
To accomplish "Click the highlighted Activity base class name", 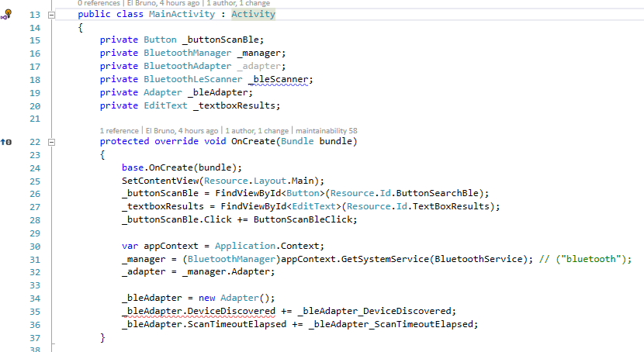I will pos(253,15).
